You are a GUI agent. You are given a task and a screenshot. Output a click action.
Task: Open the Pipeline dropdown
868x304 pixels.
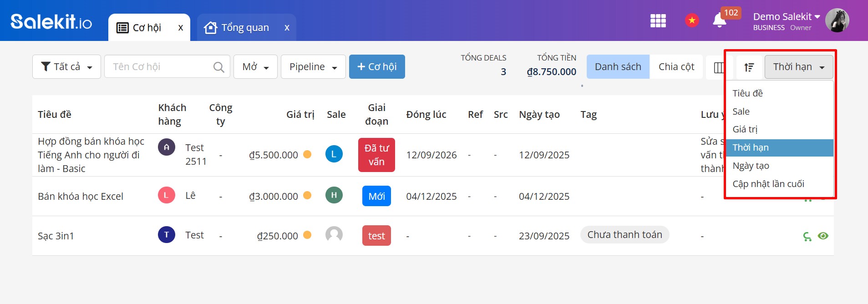[x=313, y=67]
